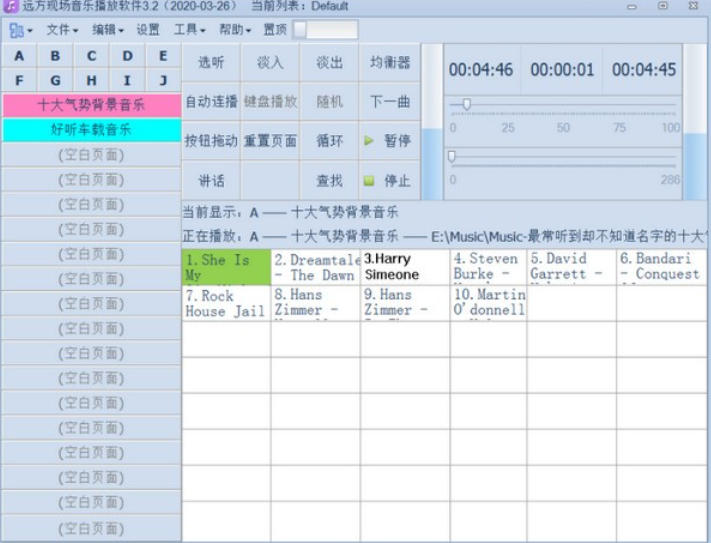Toggle 循环 loop mode
Image resolution: width=711 pixels, height=543 pixels.
(x=329, y=141)
